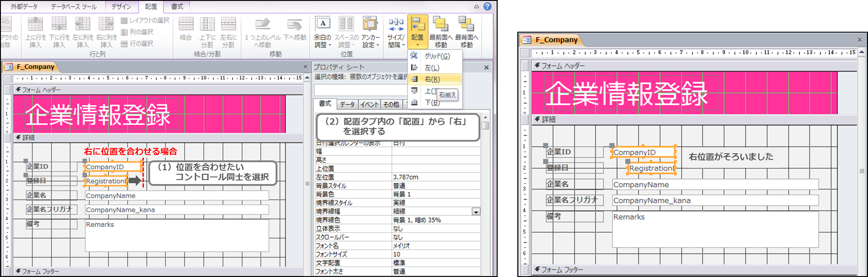This screenshot has width=868, height=277.
Task: Insert a row below with 下に行を挿入
Action: (x=59, y=32)
